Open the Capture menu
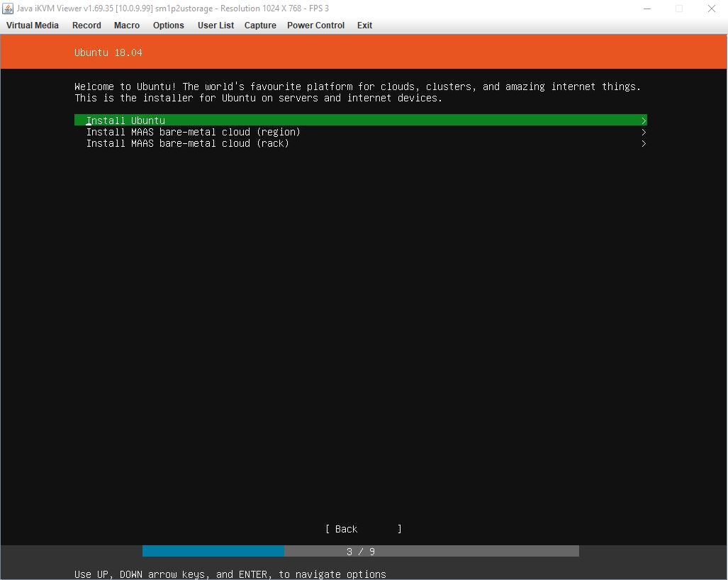Viewport: 728px width, 580px height. [x=260, y=26]
